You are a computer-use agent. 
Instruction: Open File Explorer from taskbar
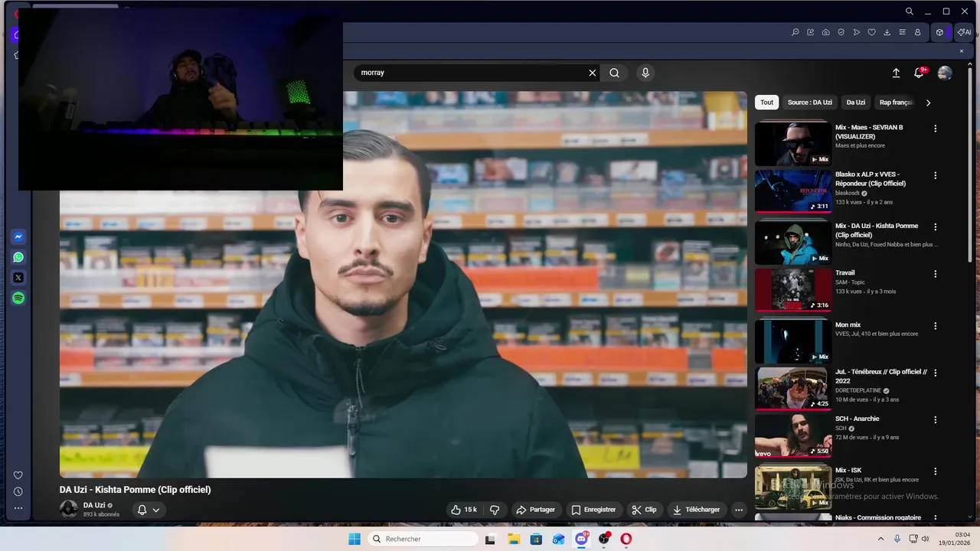514,539
